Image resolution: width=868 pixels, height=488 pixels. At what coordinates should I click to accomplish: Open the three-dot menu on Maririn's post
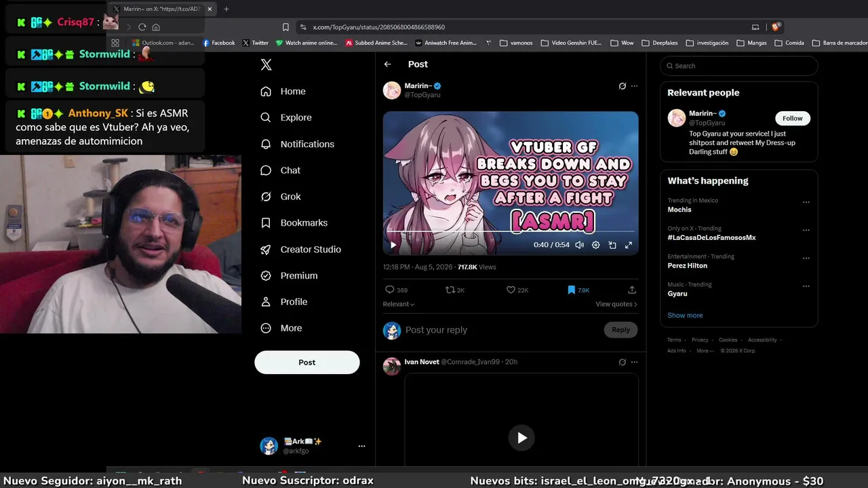tap(635, 86)
